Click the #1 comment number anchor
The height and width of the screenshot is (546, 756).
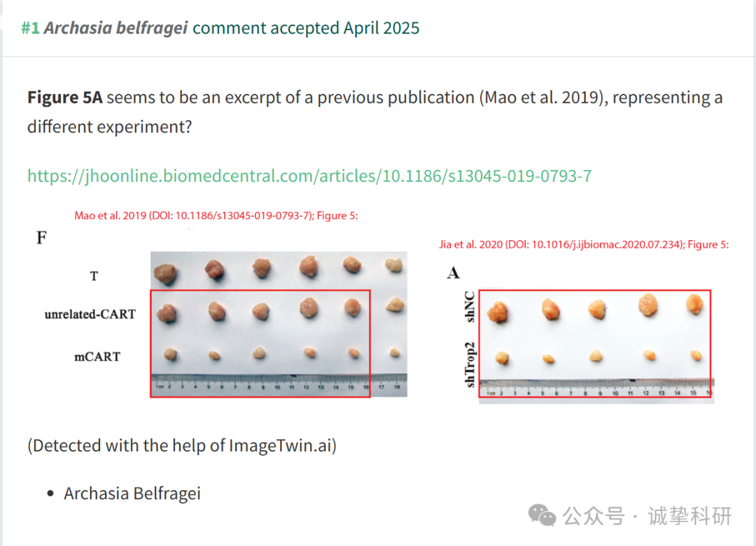click(30, 28)
